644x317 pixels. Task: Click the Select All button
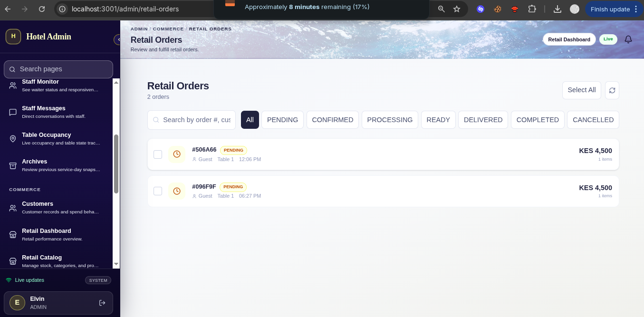[582, 90]
